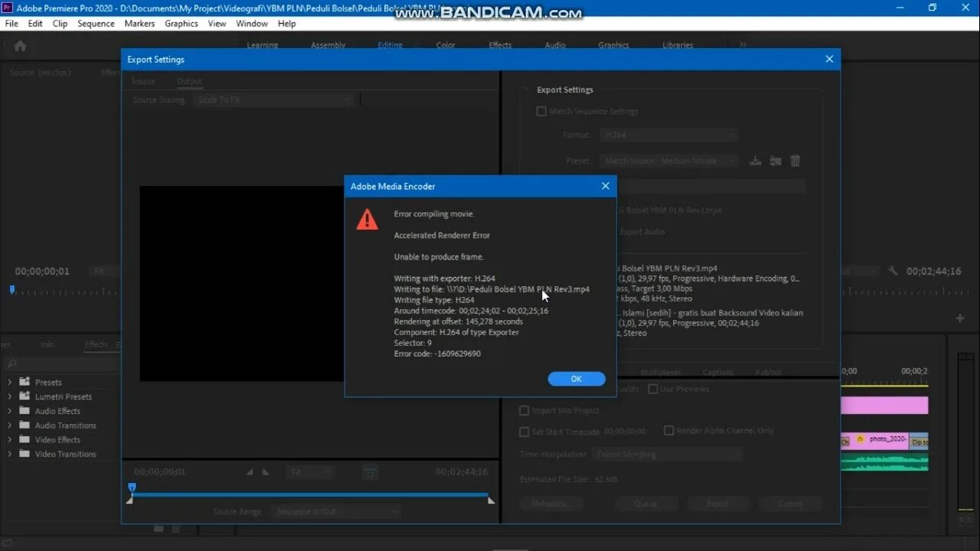
Task: Expand Audio Transitions folder
Action: 10,425
